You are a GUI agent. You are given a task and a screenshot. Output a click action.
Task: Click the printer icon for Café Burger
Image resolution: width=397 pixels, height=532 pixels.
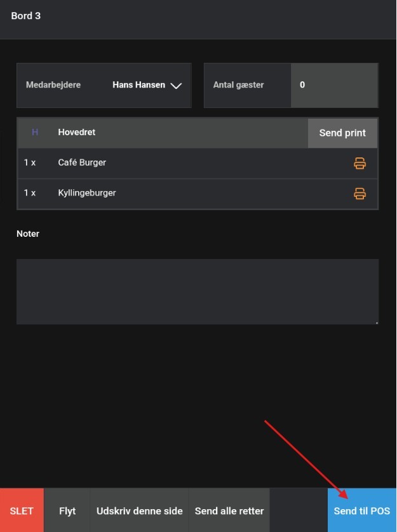tap(360, 163)
